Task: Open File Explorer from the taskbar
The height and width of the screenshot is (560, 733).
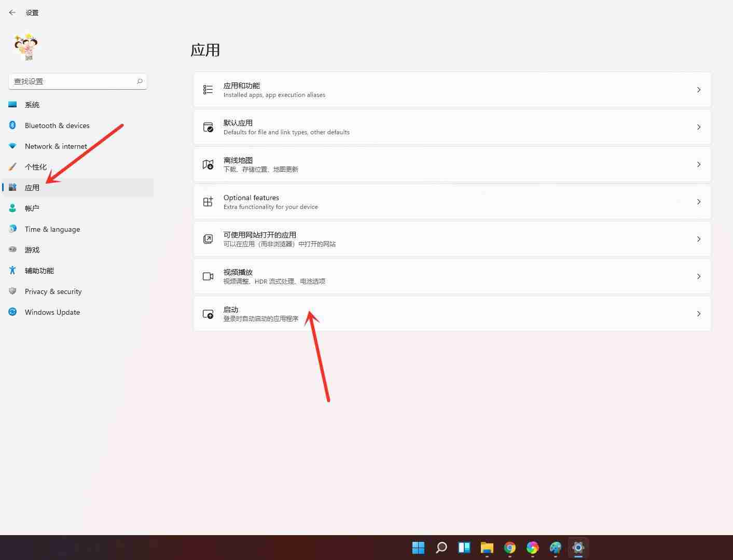Action: coord(487,548)
